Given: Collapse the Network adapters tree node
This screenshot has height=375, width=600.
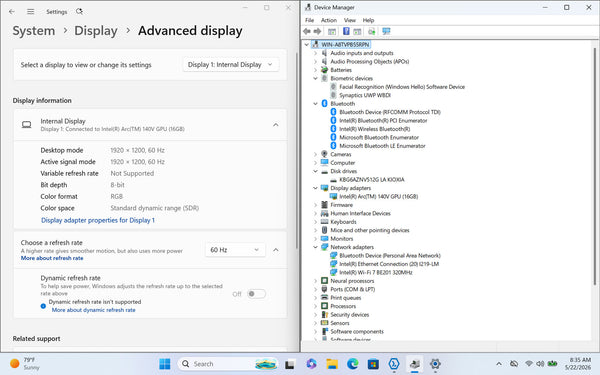Looking at the screenshot, I should [315, 247].
